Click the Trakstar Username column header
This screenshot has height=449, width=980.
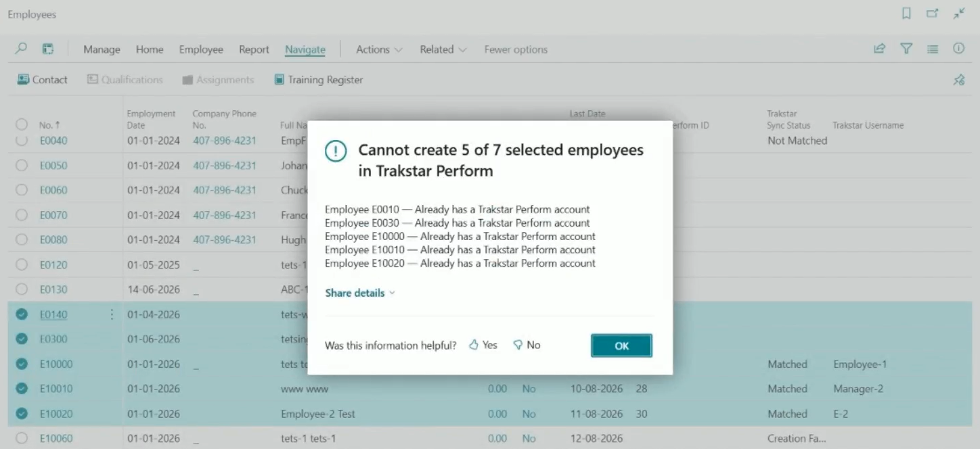point(868,125)
